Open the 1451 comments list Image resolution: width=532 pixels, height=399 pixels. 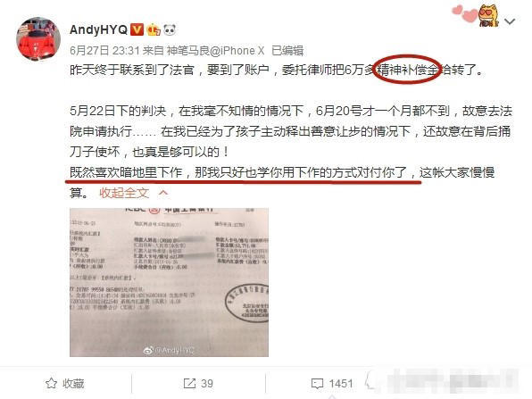click(341, 384)
